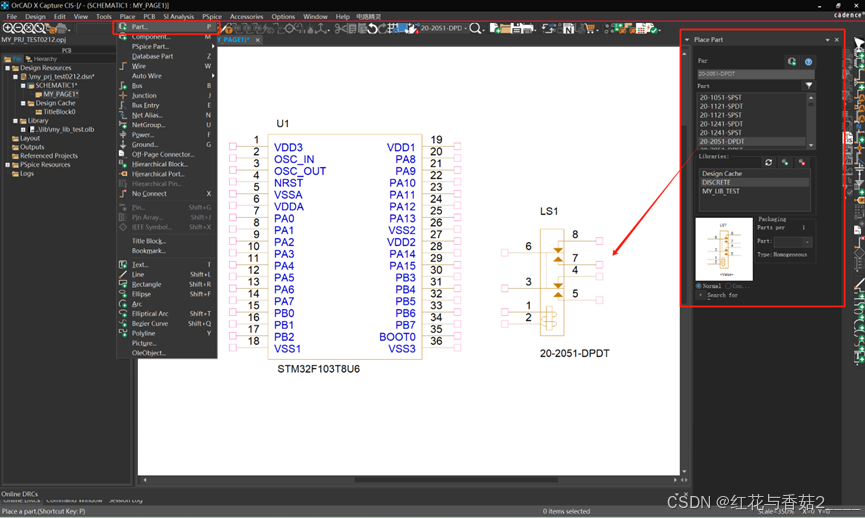Image resolution: width=865 pixels, height=518 pixels.
Task: Click the part list scroll down arrow
Action: [811, 145]
